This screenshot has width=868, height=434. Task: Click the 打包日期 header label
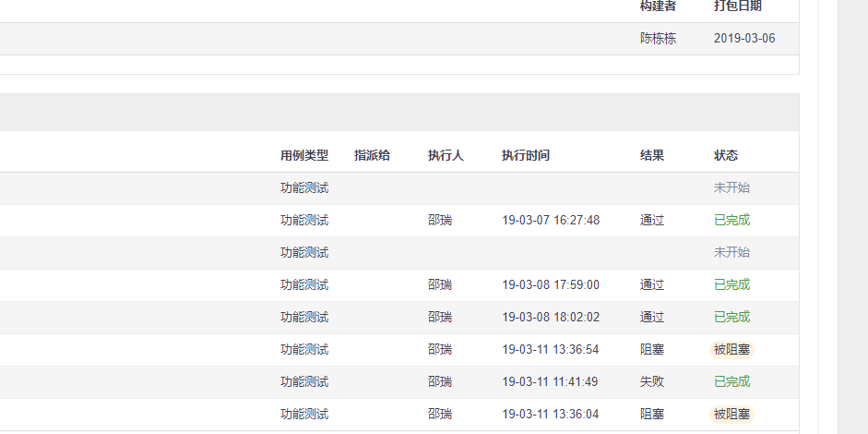(738, 6)
